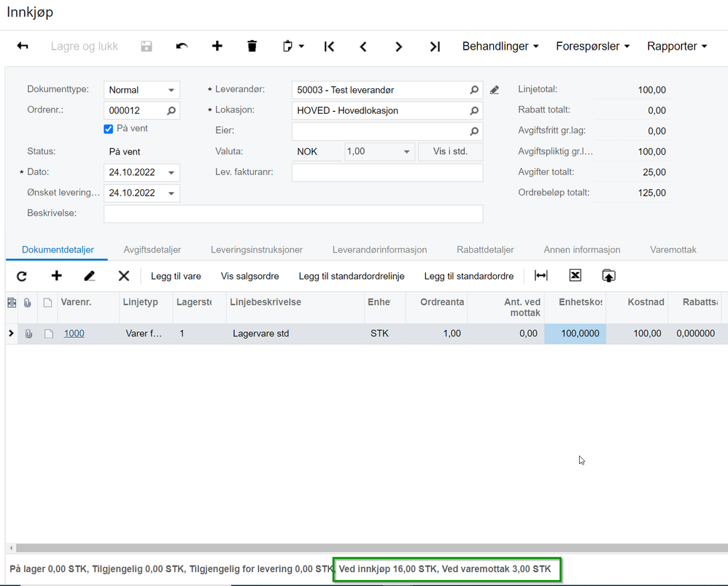Uncheck the På vent checkbox
Viewport: 728px width, 586px height.
coord(109,129)
